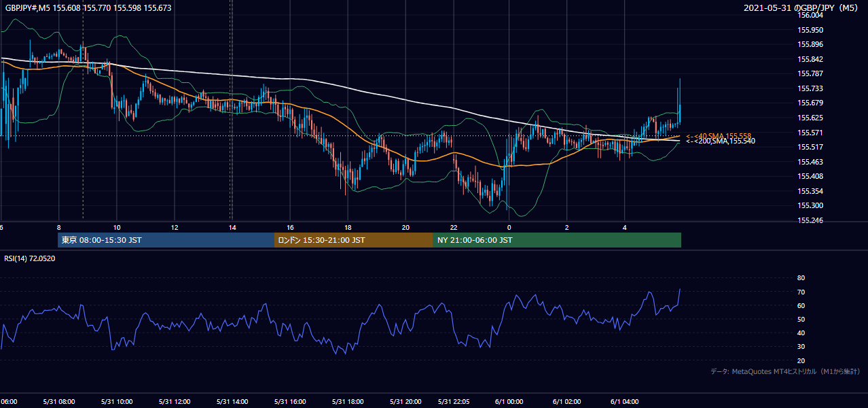This screenshot has height=408, width=868.
Task: Click the 5/31 20:00 date label
Action: [x=407, y=402]
